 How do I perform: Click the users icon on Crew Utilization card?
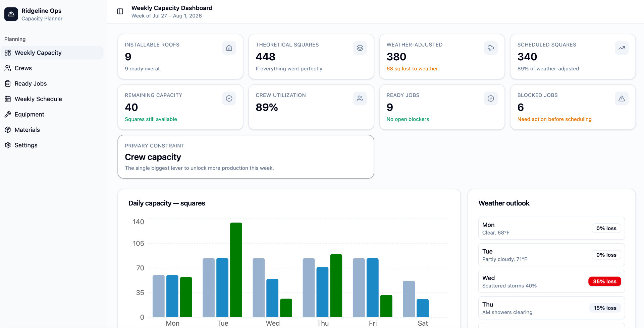[x=360, y=99]
